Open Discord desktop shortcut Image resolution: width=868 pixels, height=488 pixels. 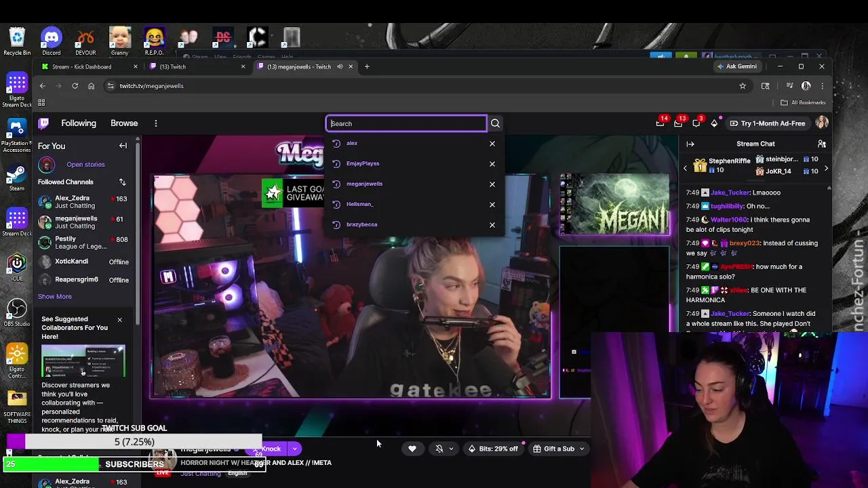click(x=52, y=41)
